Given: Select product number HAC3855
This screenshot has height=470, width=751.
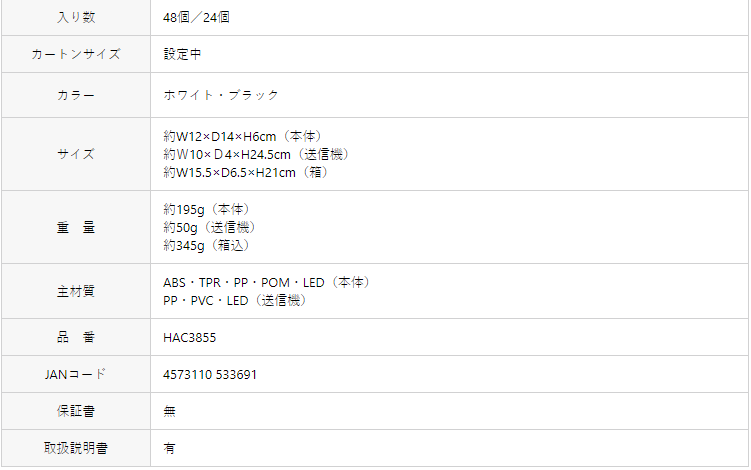Looking at the screenshot, I should [190, 338].
